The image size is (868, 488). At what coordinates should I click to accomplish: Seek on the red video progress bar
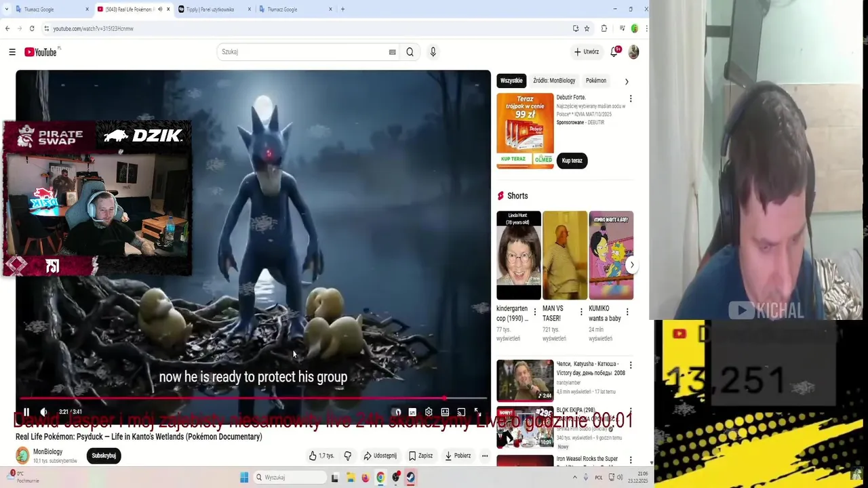click(253, 399)
